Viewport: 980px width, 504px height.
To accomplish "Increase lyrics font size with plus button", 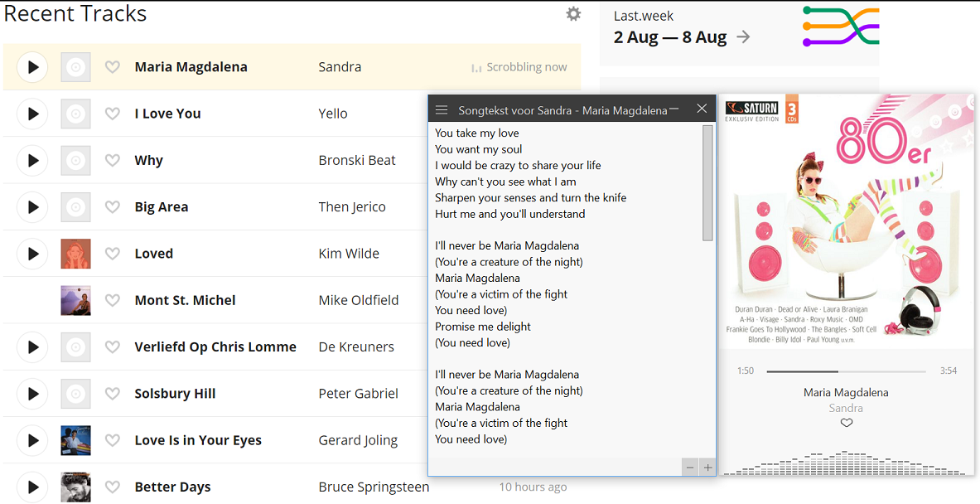I will [707, 468].
